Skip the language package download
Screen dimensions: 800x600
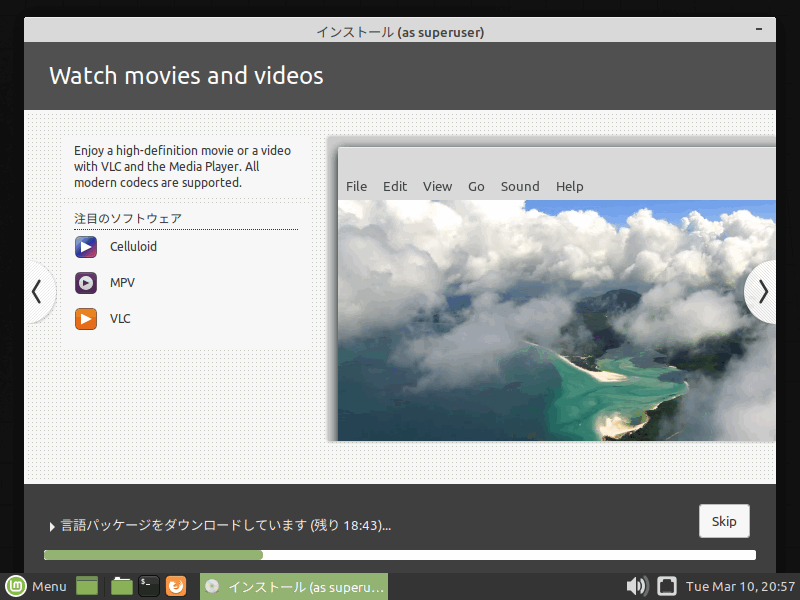(x=724, y=521)
